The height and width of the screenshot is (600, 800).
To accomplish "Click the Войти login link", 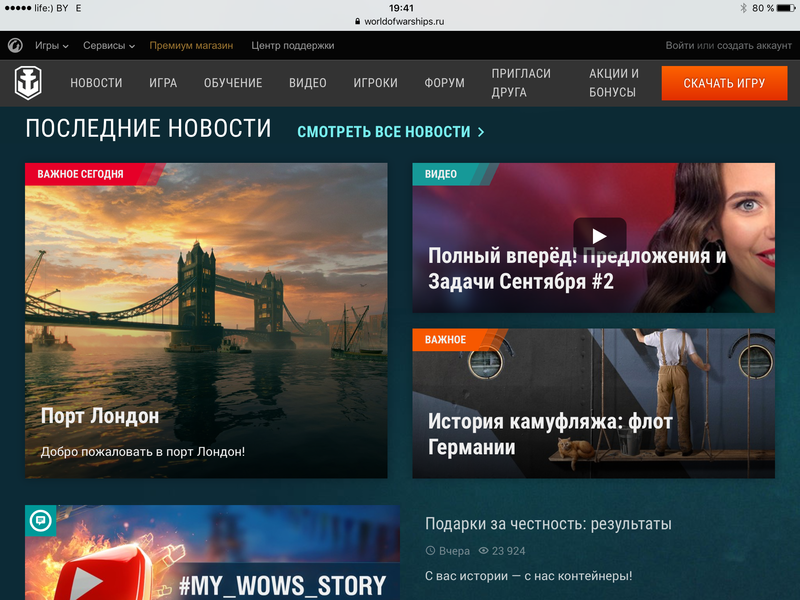I will pos(679,46).
